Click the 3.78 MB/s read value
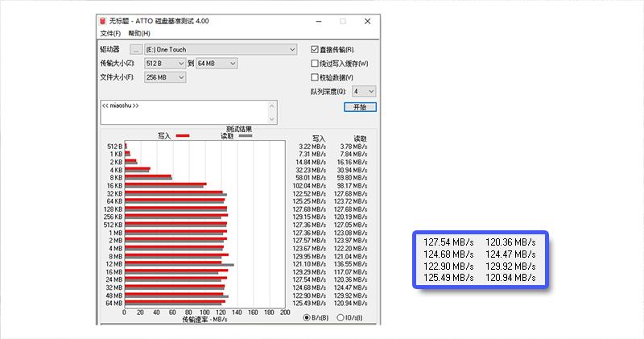This screenshot has height=339, width=644. 353,147
